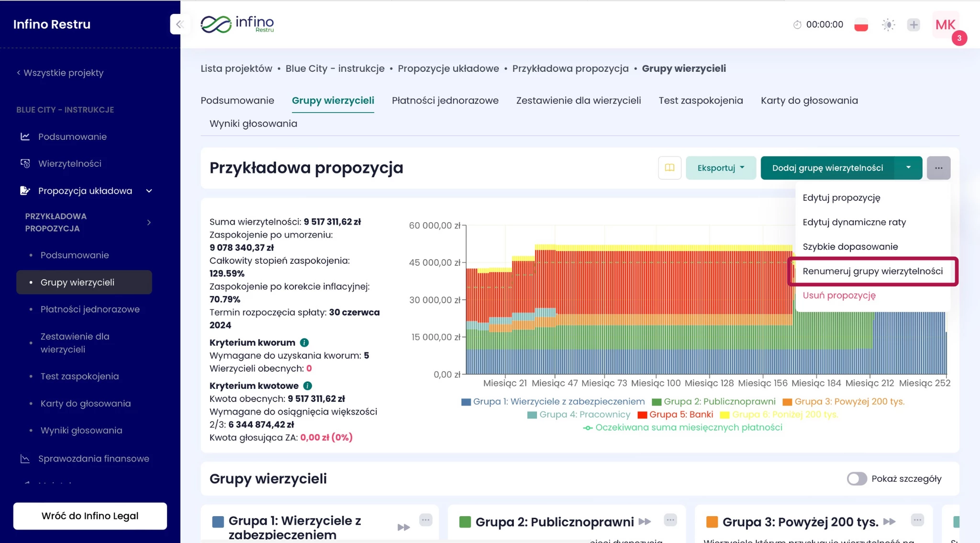Switch to Test zaspokojenia tab
980x543 pixels.
pos(701,101)
